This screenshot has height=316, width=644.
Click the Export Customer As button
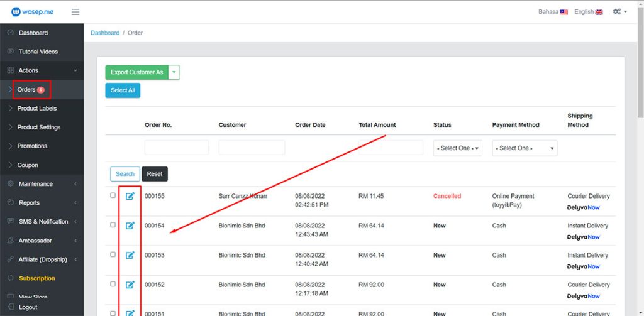coord(136,72)
